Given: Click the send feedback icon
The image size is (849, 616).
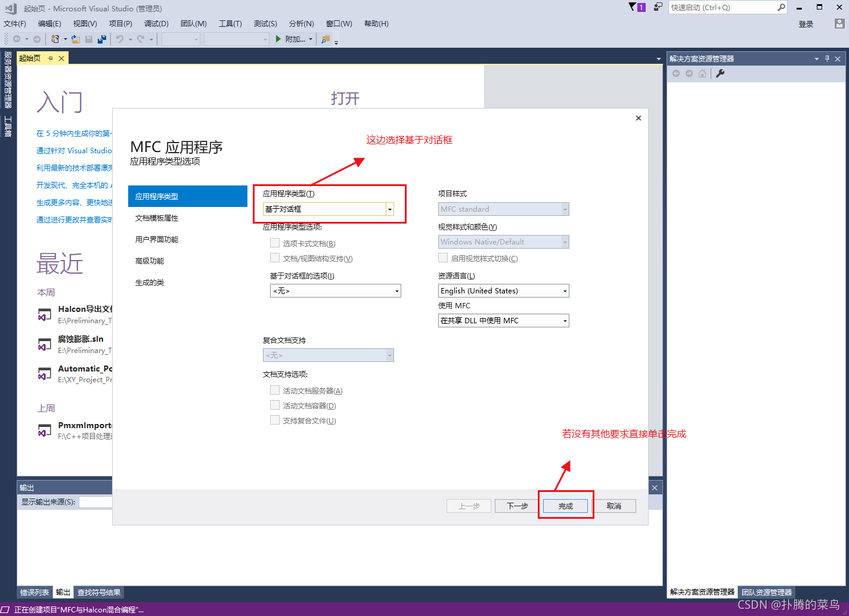Looking at the screenshot, I should point(658,7).
